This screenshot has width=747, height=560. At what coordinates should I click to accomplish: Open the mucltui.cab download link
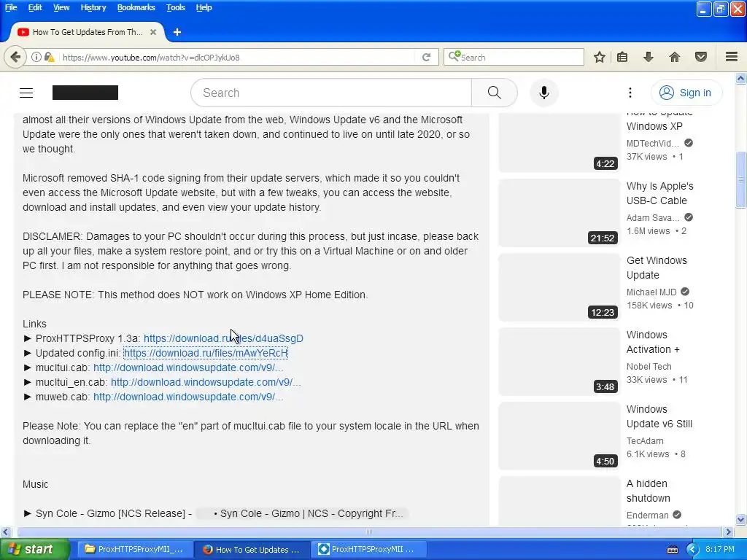pos(188,367)
